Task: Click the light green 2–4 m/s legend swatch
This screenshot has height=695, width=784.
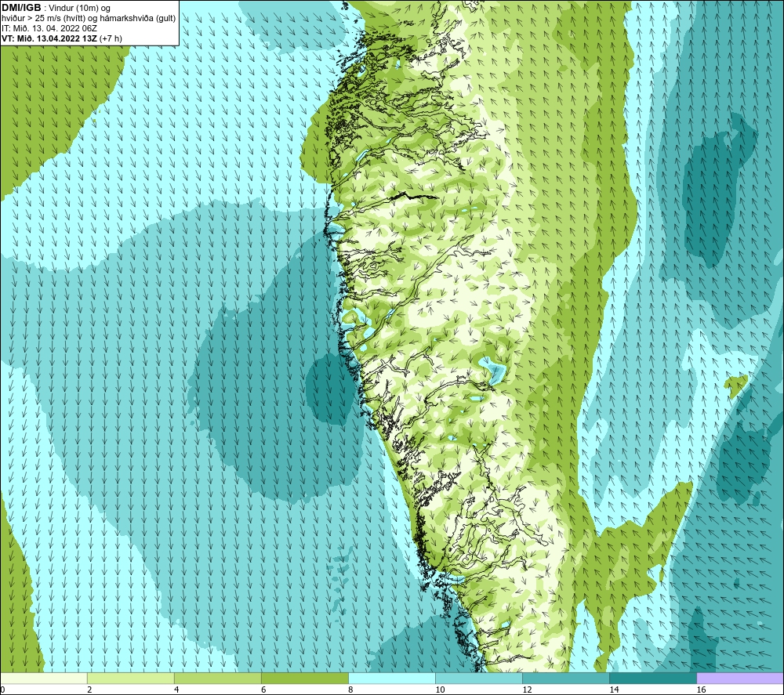Action: click(130, 679)
